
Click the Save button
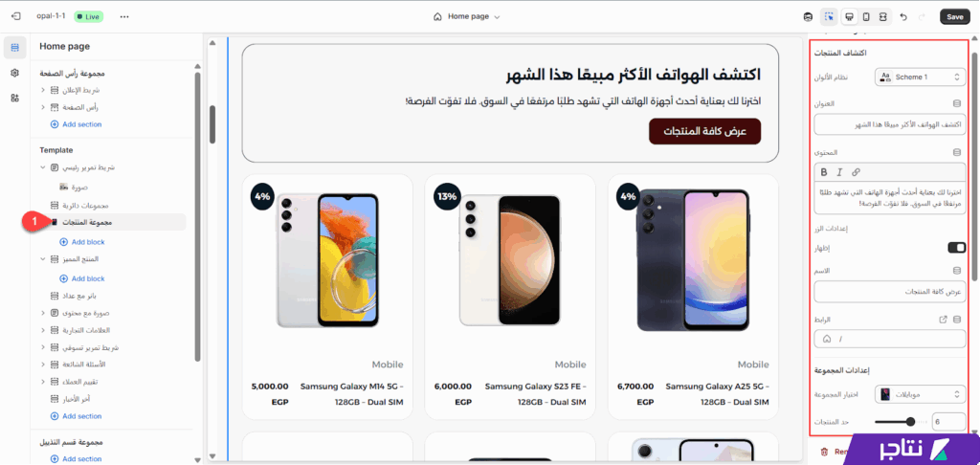click(x=954, y=17)
